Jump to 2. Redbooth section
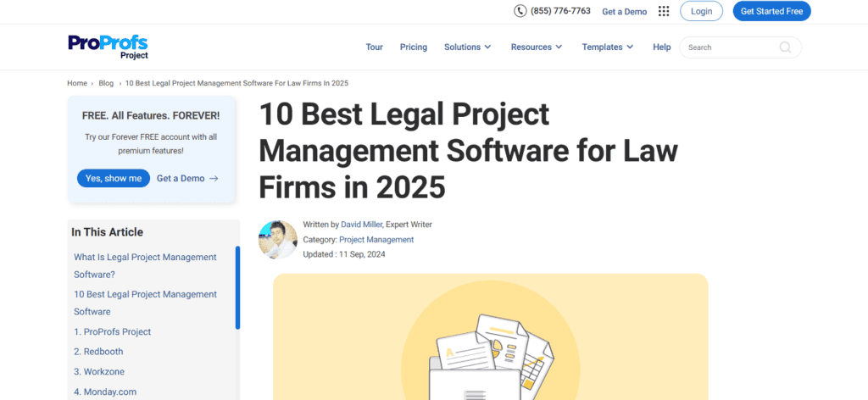 [x=98, y=352]
